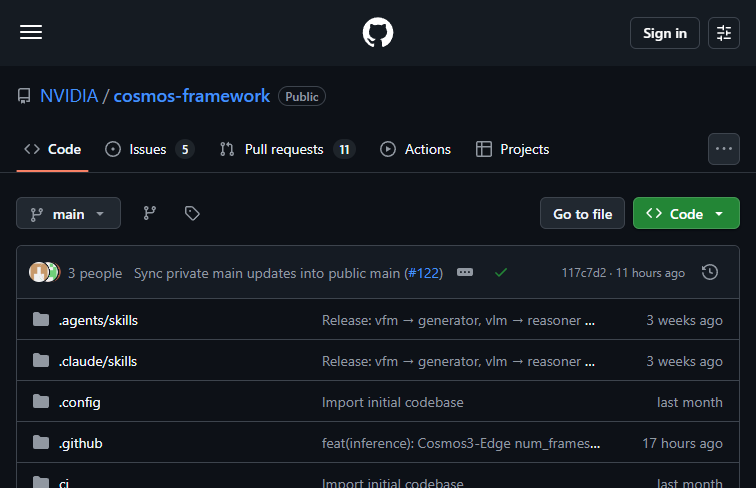Click '3 weeks ago' timestamp for .agents/skills
This screenshot has width=756, height=488.
tap(684, 320)
